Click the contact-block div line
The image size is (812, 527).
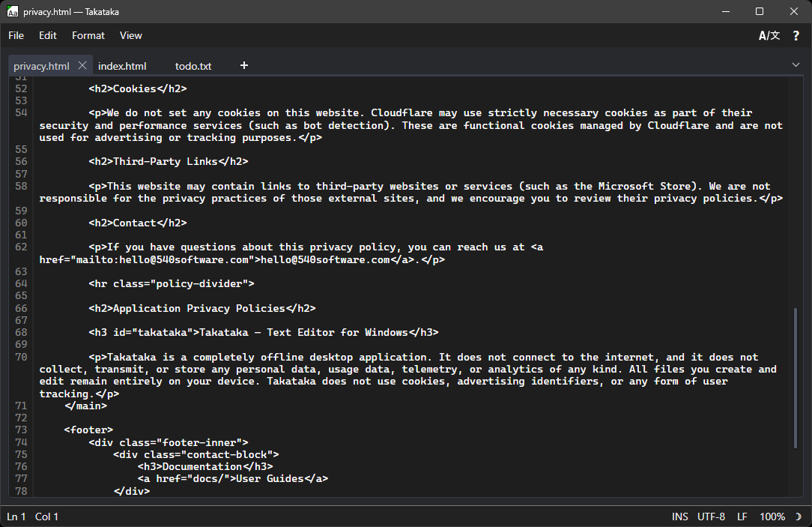196,454
